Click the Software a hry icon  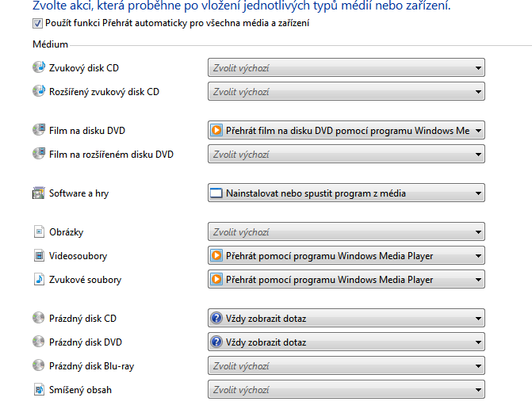click(39, 193)
